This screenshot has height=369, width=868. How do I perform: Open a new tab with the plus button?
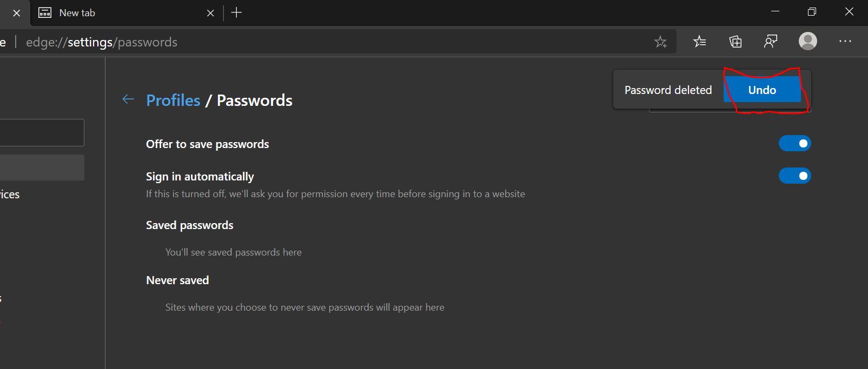pyautogui.click(x=236, y=12)
